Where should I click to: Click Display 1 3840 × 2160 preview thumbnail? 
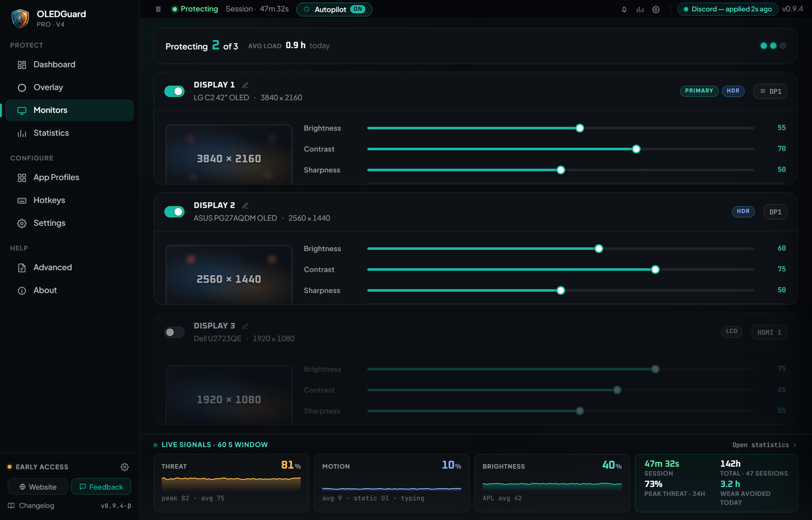(229, 154)
